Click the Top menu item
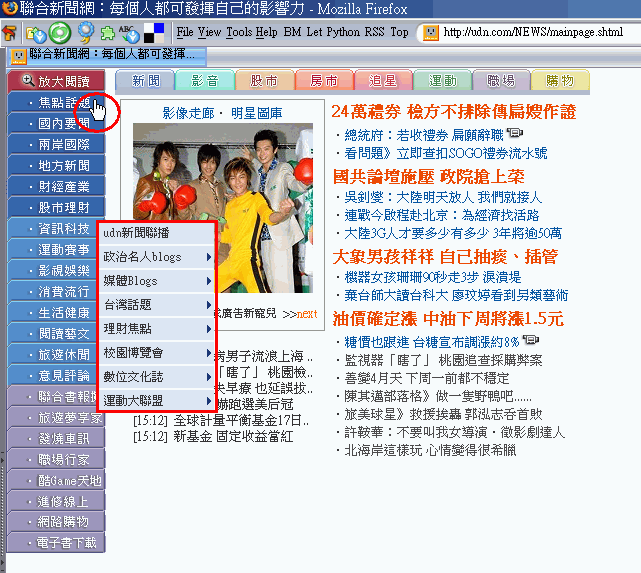 tap(399, 32)
